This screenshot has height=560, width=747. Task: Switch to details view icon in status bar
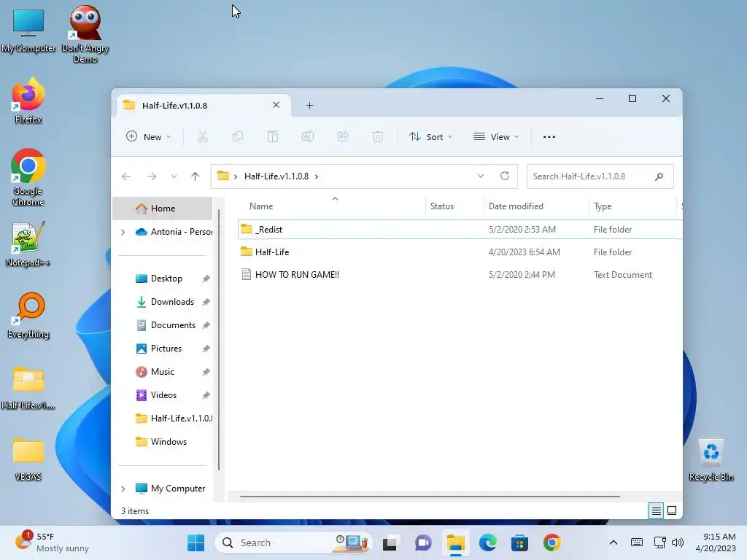tap(656, 510)
